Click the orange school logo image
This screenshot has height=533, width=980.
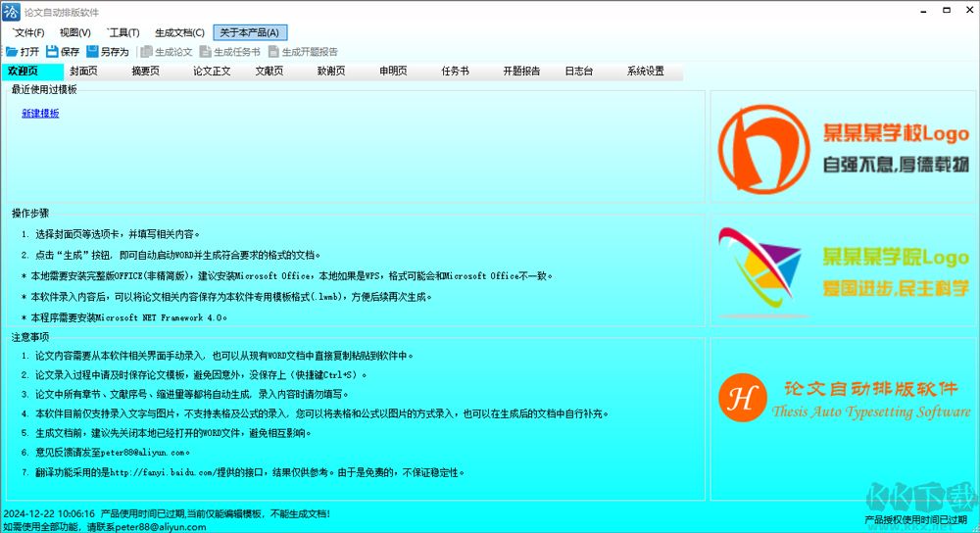click(763, 149)
